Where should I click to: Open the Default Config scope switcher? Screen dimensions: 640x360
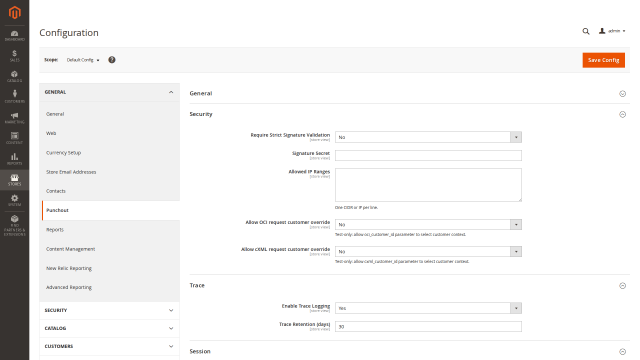[83, 60]
